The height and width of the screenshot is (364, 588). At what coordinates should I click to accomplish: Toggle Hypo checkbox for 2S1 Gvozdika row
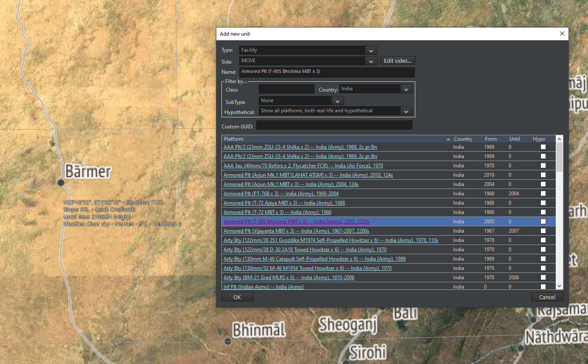click(x=543, y=240)
